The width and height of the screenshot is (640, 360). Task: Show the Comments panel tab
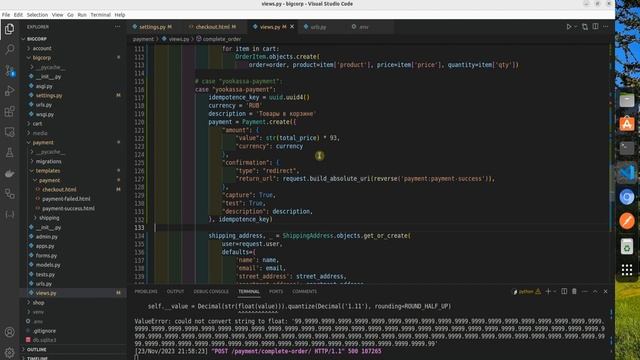click(x=304, y=291)
